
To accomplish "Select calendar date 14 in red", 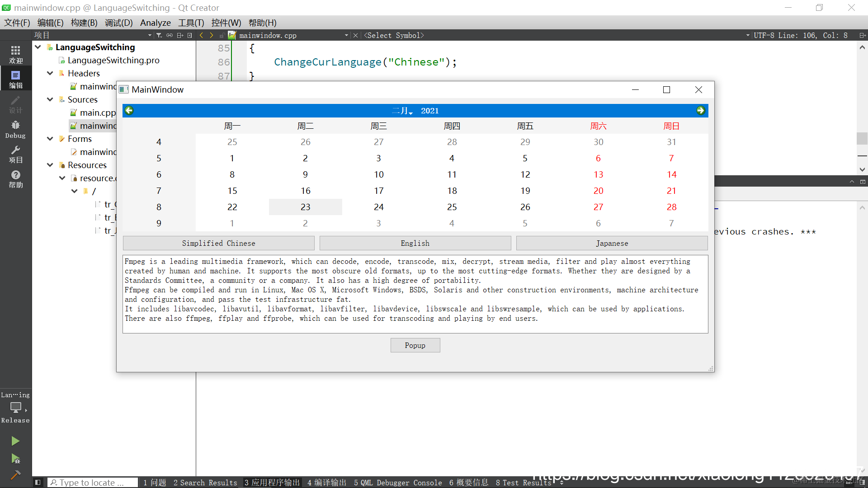I will point(672,174).
